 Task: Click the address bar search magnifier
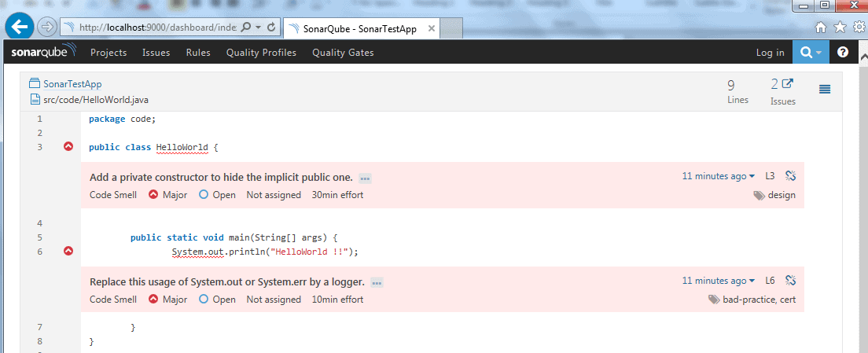[x=247, y=27]
